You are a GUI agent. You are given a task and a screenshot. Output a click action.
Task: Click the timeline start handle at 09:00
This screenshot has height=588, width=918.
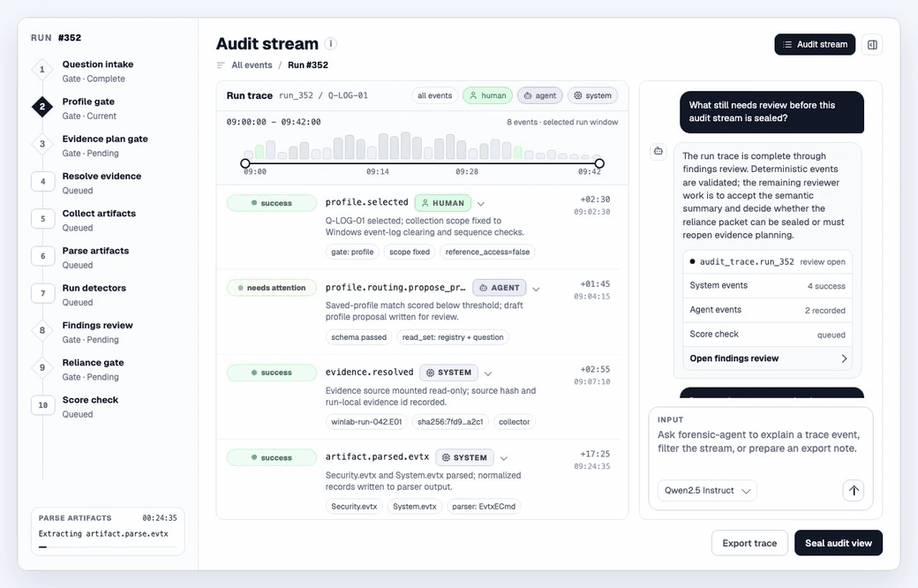tap(245, 163)
